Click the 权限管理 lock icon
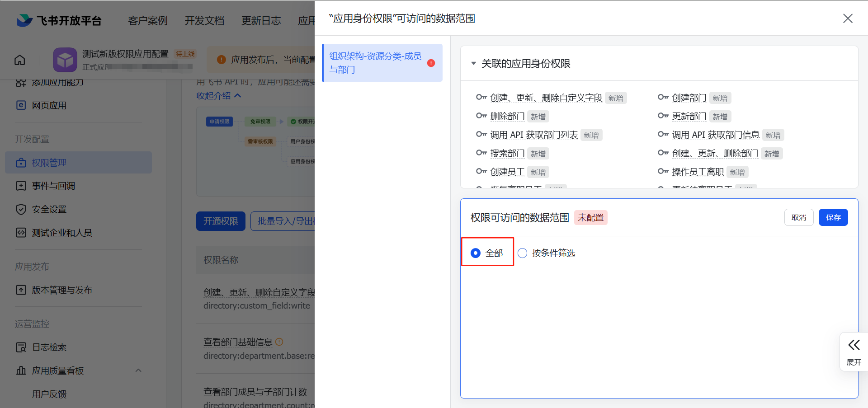Screen dimensions: 868x408 21,163
